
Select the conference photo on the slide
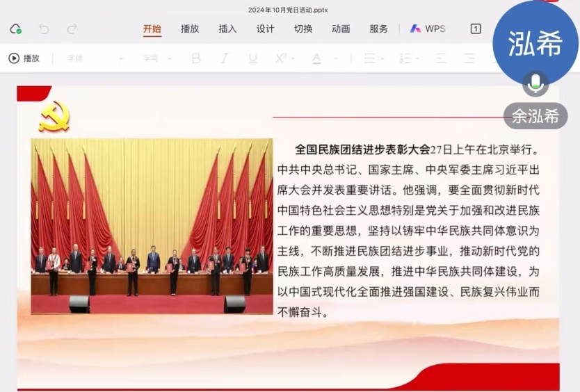(152, 226)
